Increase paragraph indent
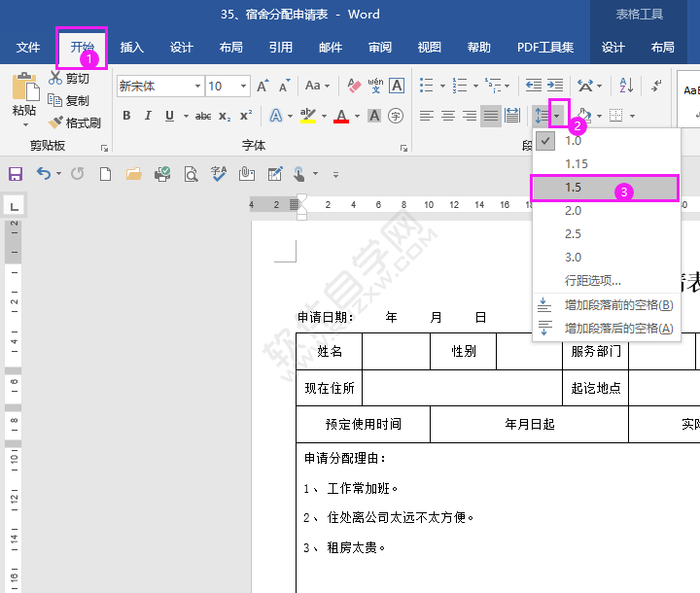This screenshot has height=593, width=700. coord(555,85)
